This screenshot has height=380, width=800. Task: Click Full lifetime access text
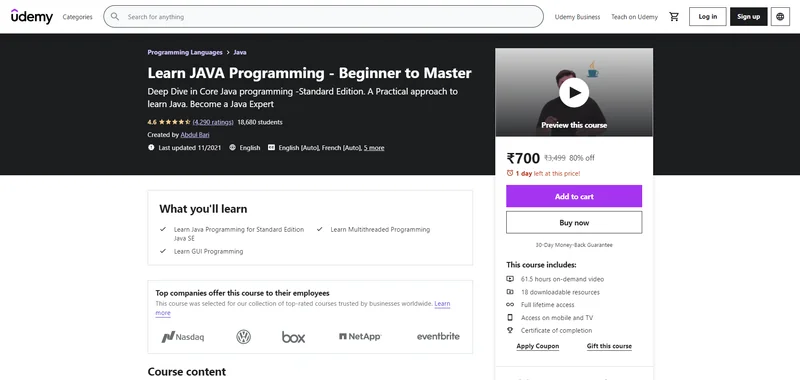click(547, 305)
